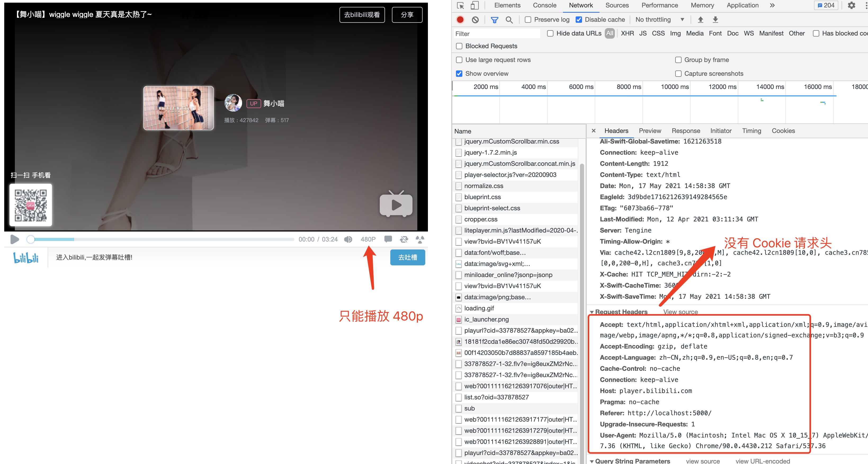
Task: Click the 去bilibili观看 button
Action: click(x=362, y=15)
